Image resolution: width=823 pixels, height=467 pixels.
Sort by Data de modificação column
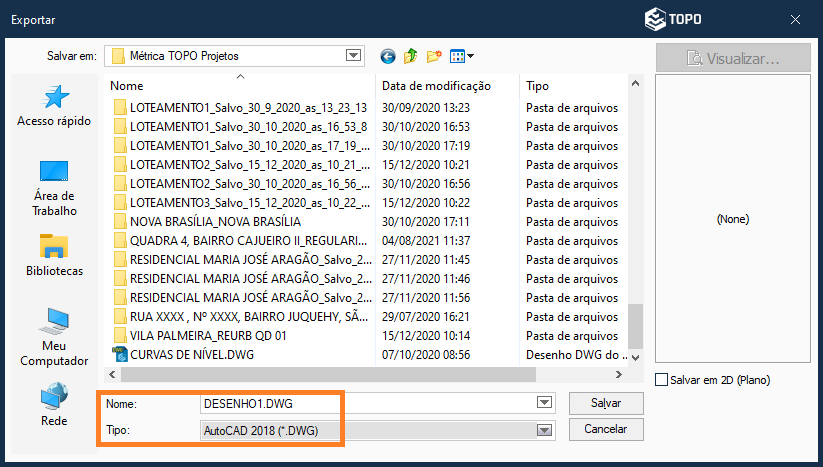(446, 86)
